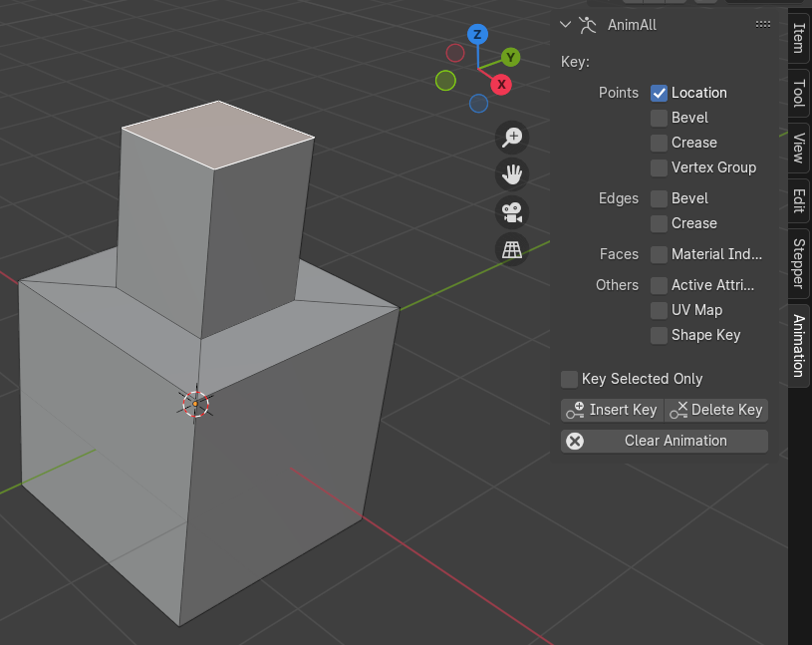Toggle the camera view icon
Image resolution: width=812 pixels, height=645 pixels.
click(512, 212)
